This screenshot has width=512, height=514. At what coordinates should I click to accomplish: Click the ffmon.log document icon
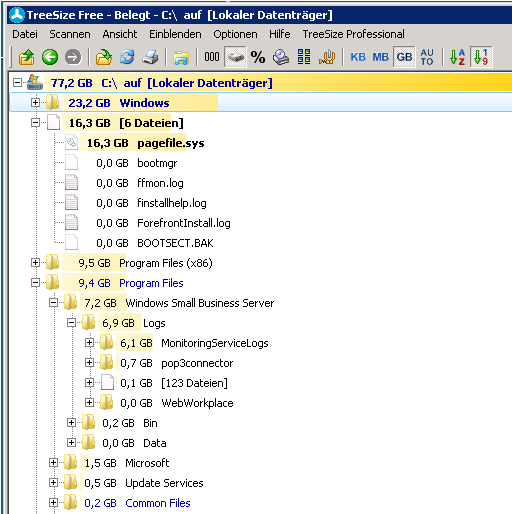click(x=71, y=183)
